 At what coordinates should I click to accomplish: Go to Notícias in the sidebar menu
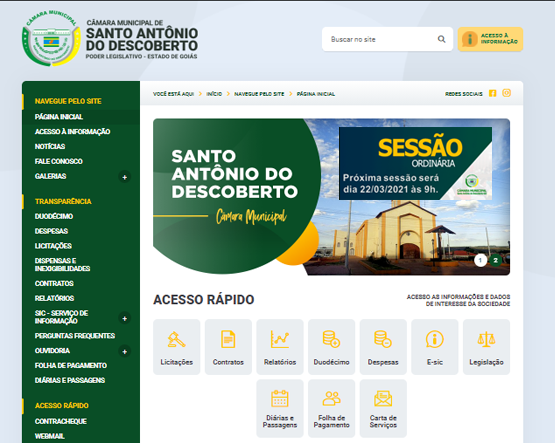pos(50,146)
